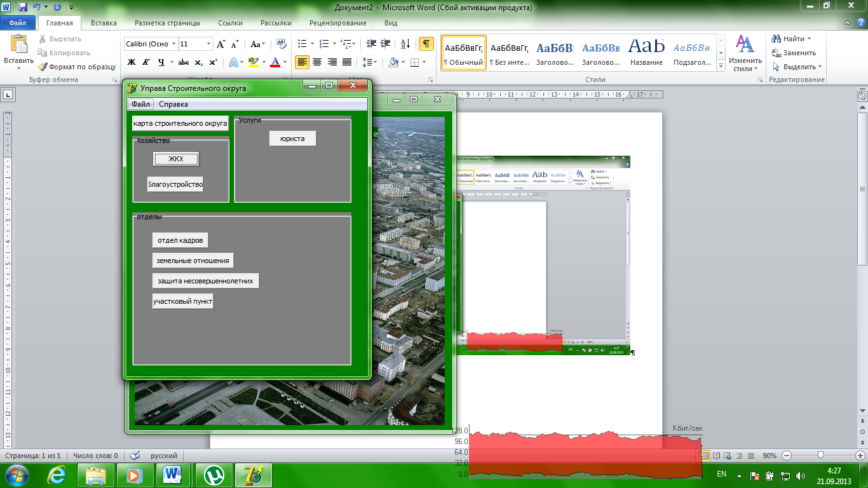Viewport: 868px width, 488px height.
Task: Switch to the Вставка ribbon tab
Action: point(104,23)
